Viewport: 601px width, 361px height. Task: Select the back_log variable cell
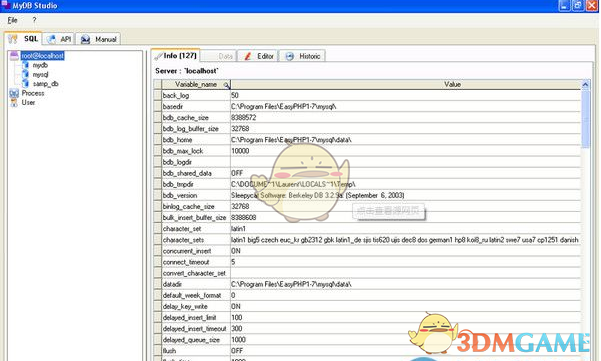196,95
